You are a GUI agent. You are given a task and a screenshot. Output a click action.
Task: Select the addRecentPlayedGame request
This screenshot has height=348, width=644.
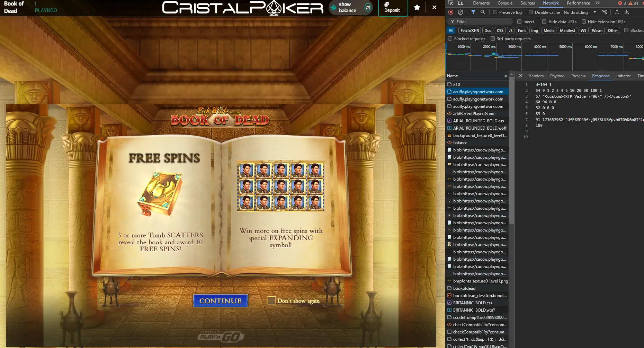(477, 113)
